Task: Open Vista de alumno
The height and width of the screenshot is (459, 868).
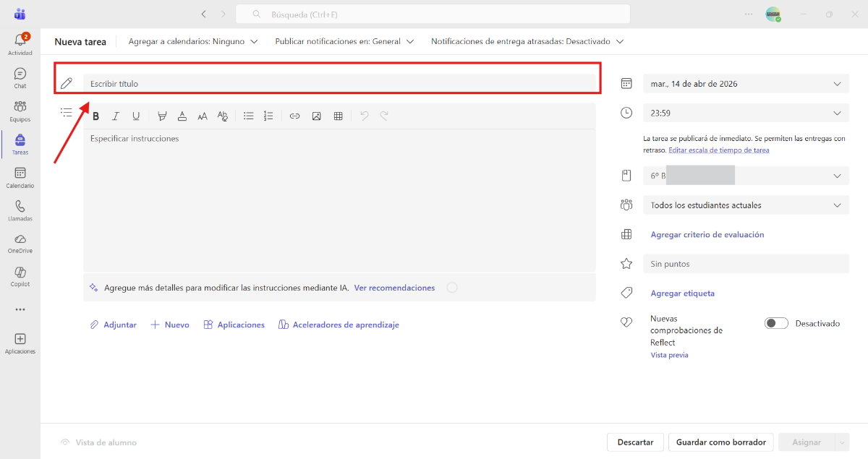Action: [x=98, y=442]
